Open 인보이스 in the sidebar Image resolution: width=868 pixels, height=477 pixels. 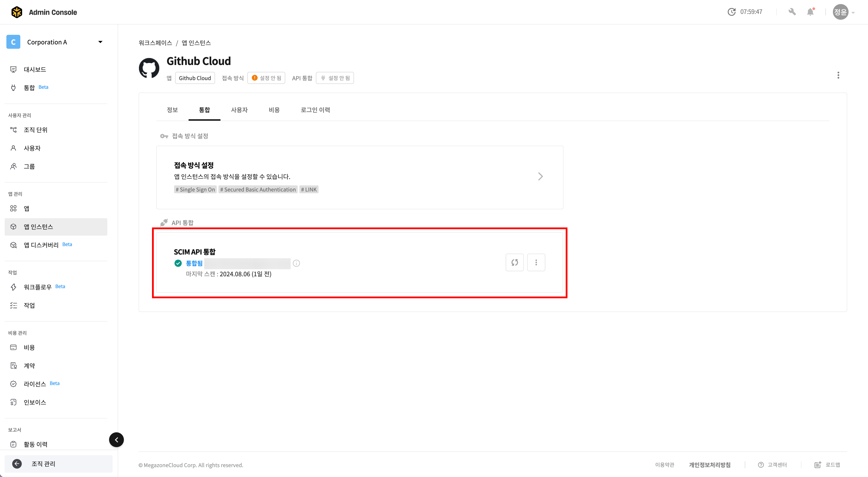point(56,402)
